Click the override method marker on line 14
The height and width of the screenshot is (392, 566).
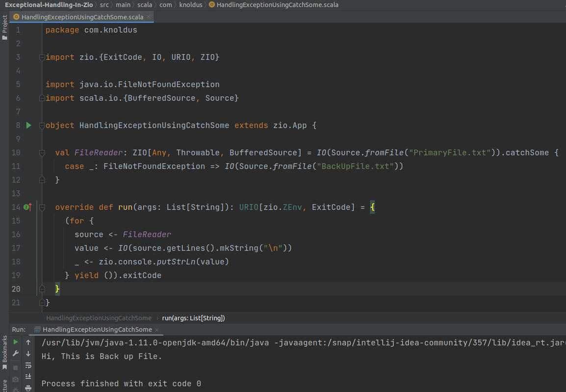[x=27, y=207]
